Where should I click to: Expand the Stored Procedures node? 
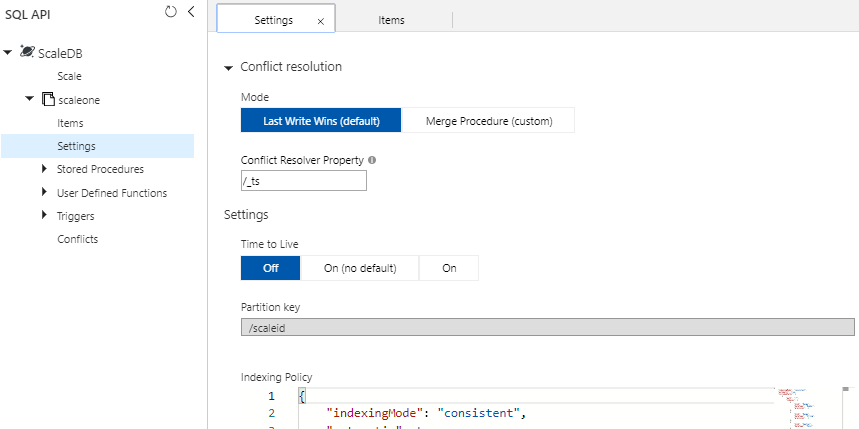tap(44, 169)
